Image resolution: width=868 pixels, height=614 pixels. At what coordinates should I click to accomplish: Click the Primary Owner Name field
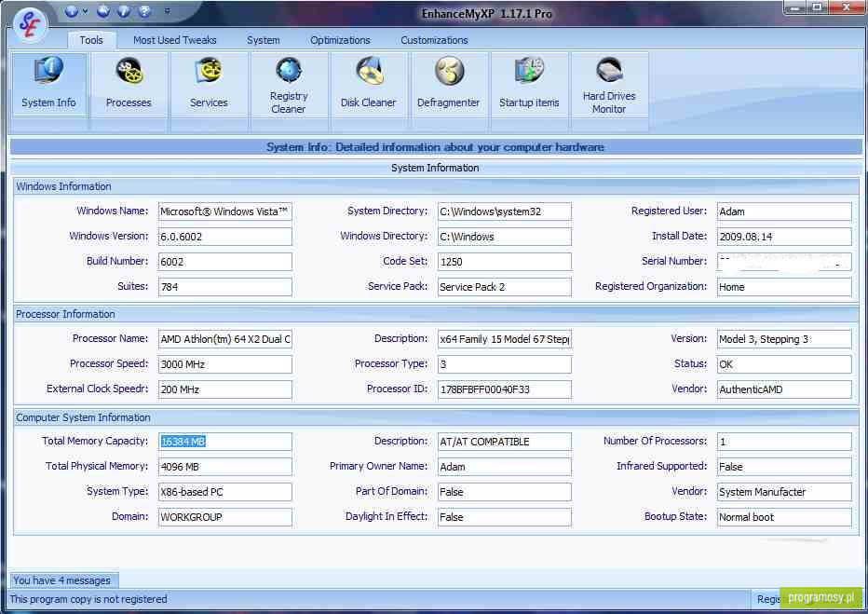click(x=504, y=467)
